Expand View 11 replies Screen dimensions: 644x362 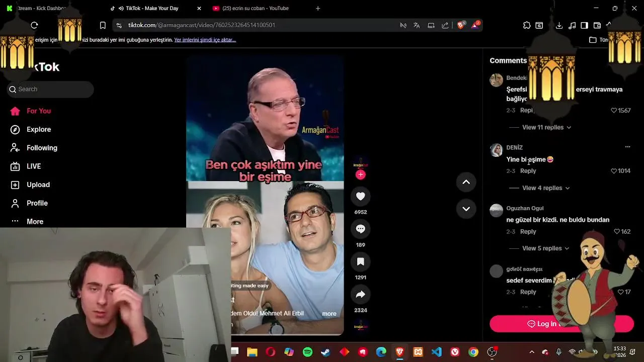[x=546, y=127]
